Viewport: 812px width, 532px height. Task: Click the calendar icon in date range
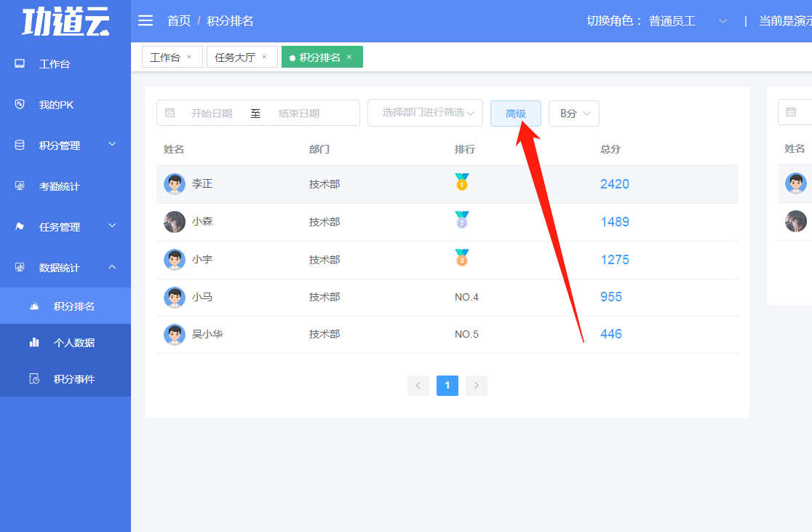(170, 113)
